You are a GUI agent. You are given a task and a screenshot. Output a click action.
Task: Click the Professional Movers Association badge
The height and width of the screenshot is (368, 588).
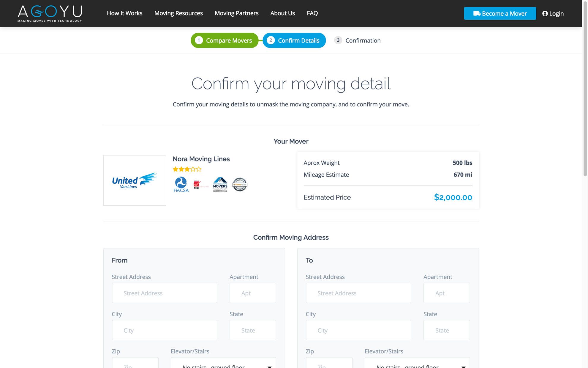pos(220,185)
